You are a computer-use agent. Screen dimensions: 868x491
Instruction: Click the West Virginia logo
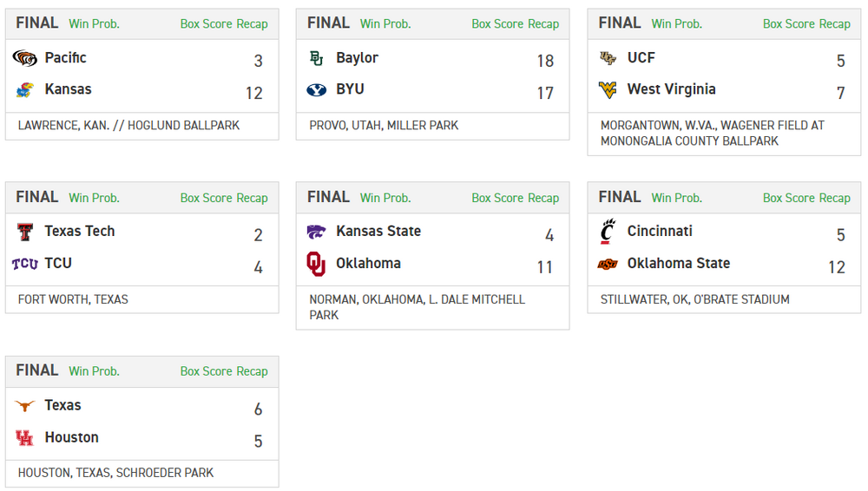(608, 89)
